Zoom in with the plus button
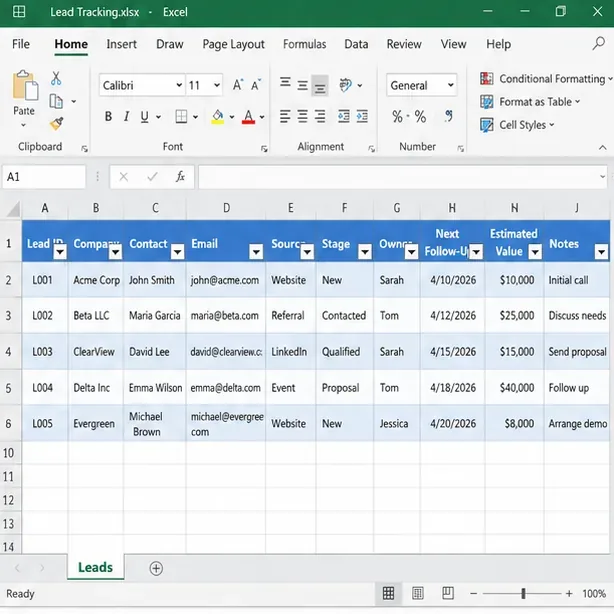The image size is (614, 614). coord(569,594)
